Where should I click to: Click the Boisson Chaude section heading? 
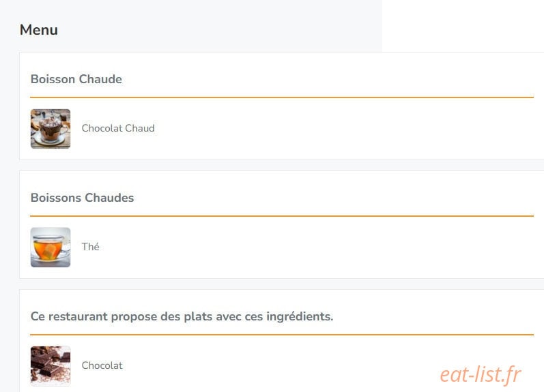coord(76,79)
